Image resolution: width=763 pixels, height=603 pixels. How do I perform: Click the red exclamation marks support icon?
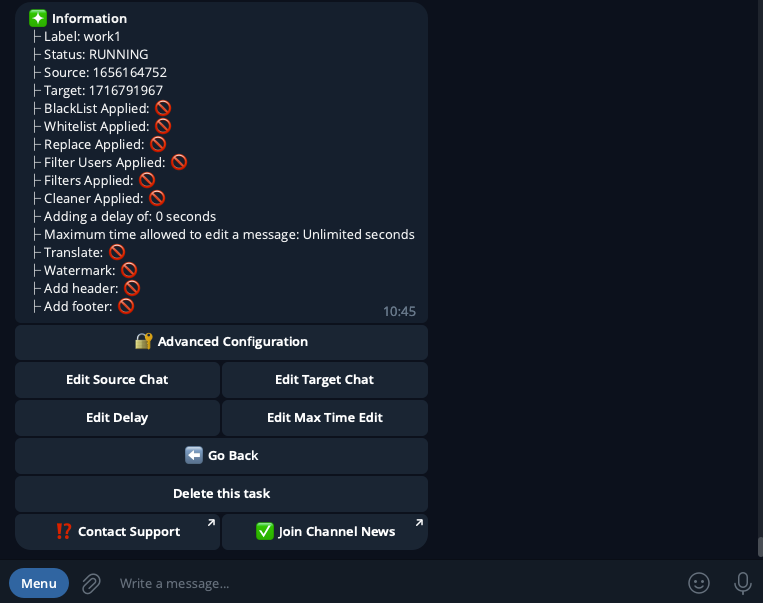64,531
